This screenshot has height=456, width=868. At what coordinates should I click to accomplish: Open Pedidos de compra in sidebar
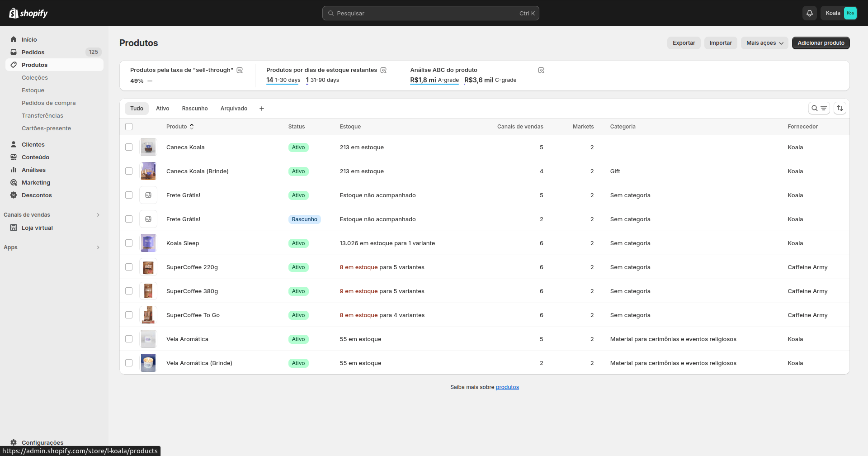49,103
